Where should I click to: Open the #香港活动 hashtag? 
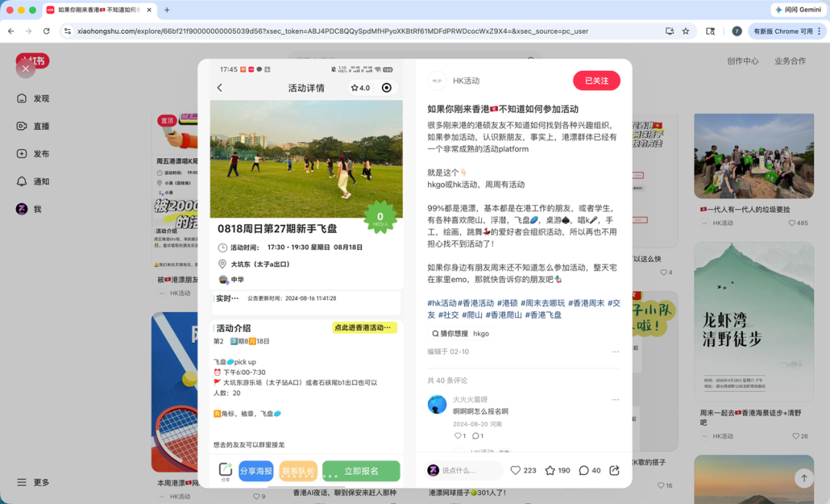(x=476, y=303)
